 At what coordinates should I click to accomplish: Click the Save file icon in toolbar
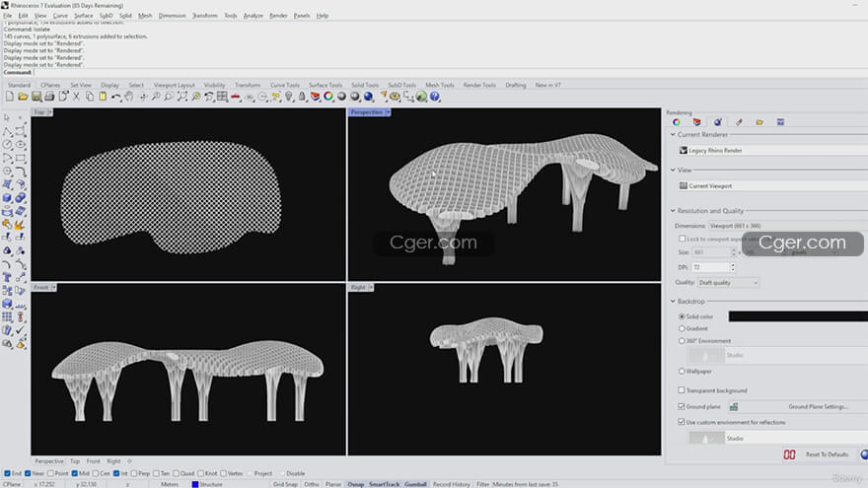(36, 97)
